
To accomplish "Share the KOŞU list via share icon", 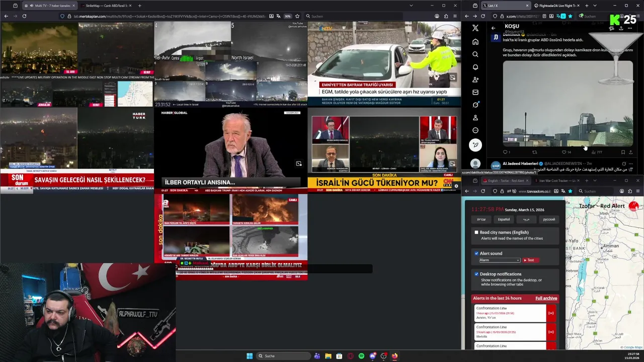I will (x=621, y=28).
